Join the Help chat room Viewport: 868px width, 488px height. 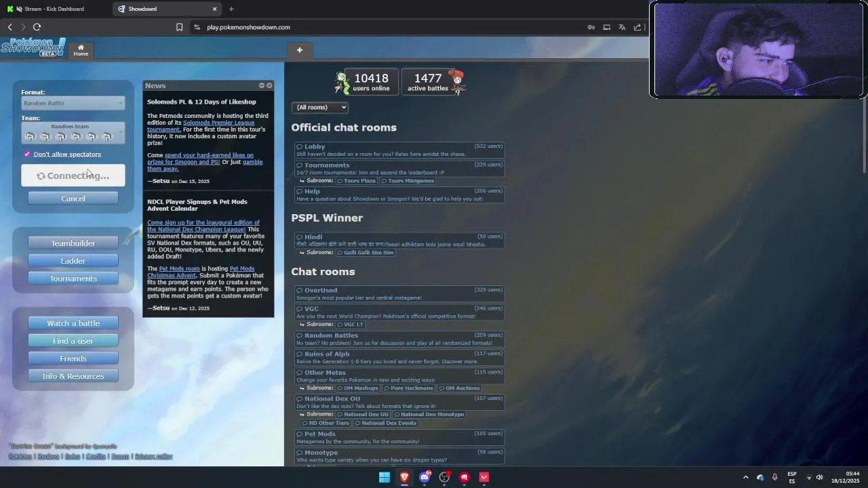(399, 195)
